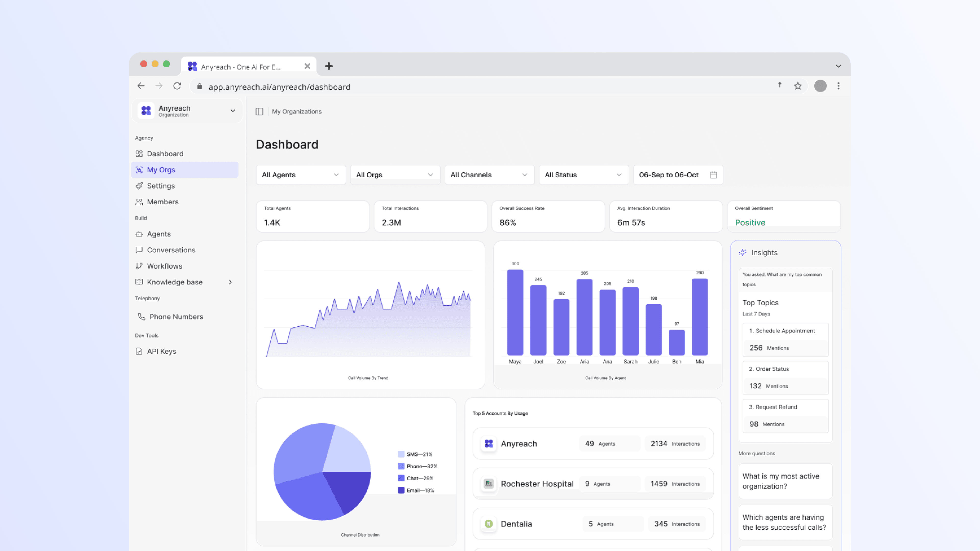Click the Chat slice legend swatch

tap(401, 478)
